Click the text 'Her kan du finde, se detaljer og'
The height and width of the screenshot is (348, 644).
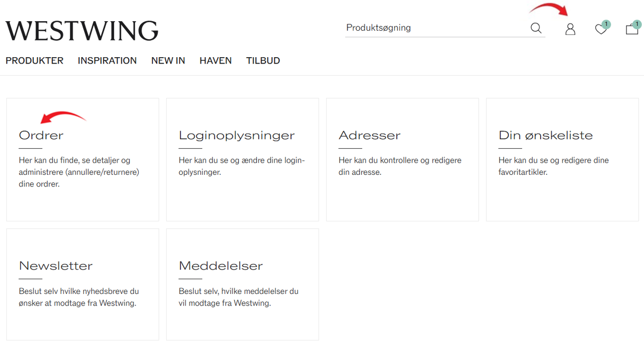tap(75, 160)
